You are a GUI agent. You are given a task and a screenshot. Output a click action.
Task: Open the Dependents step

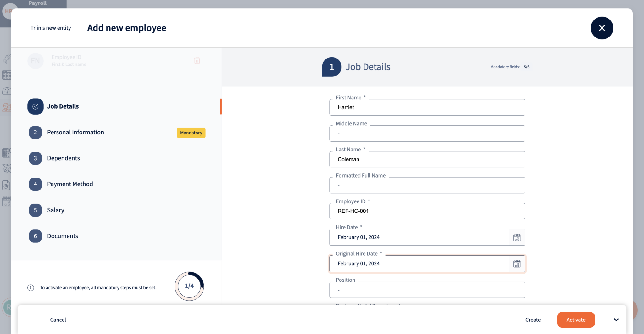click(x=63, y=158)
